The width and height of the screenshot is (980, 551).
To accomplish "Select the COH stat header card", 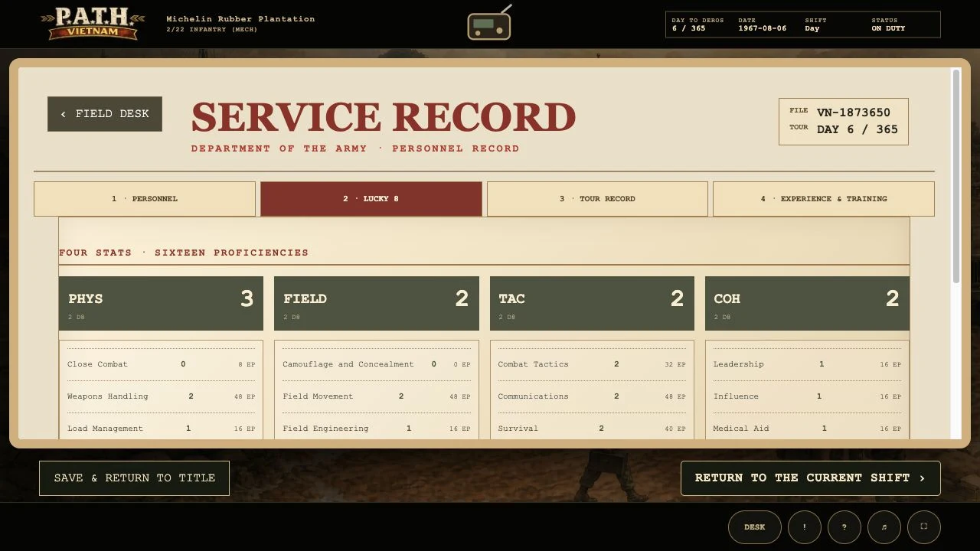I will coord(807,304).
